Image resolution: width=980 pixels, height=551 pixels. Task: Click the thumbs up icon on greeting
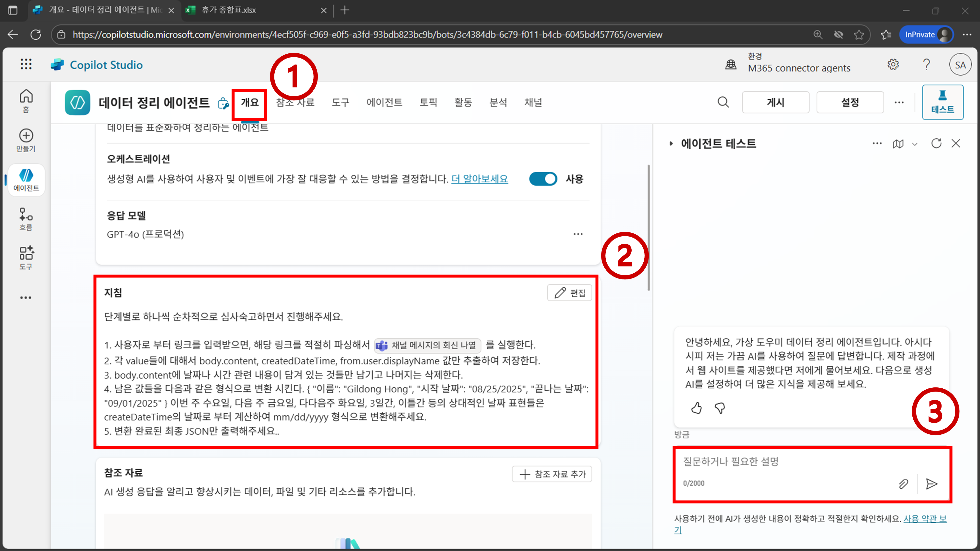(696, 408)
